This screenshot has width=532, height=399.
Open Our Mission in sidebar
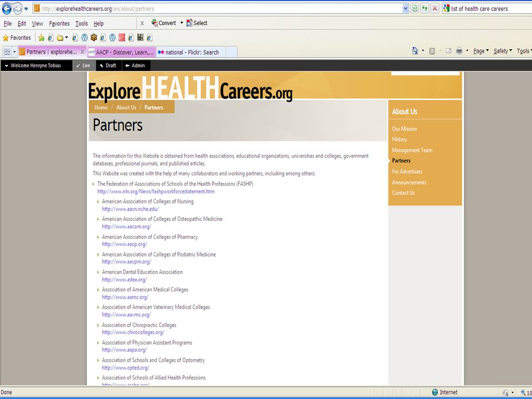[x=405, y=129]
